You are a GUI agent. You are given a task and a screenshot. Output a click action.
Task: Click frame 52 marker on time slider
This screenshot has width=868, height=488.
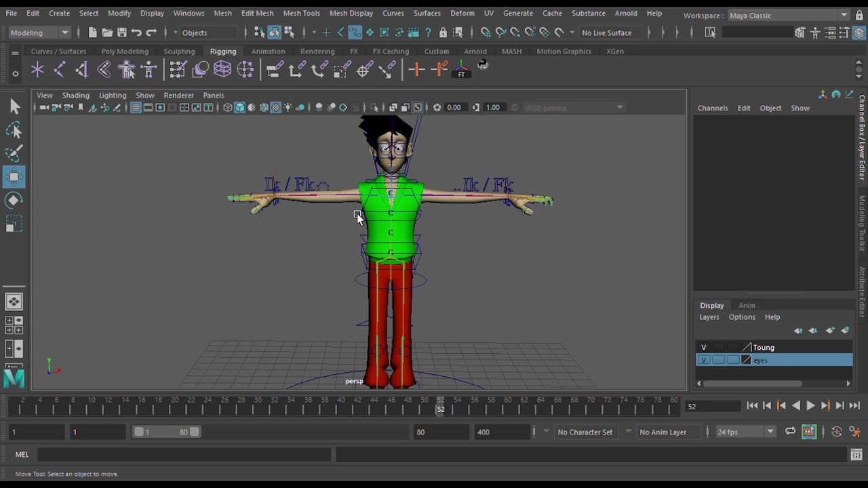tap(441, 405)
